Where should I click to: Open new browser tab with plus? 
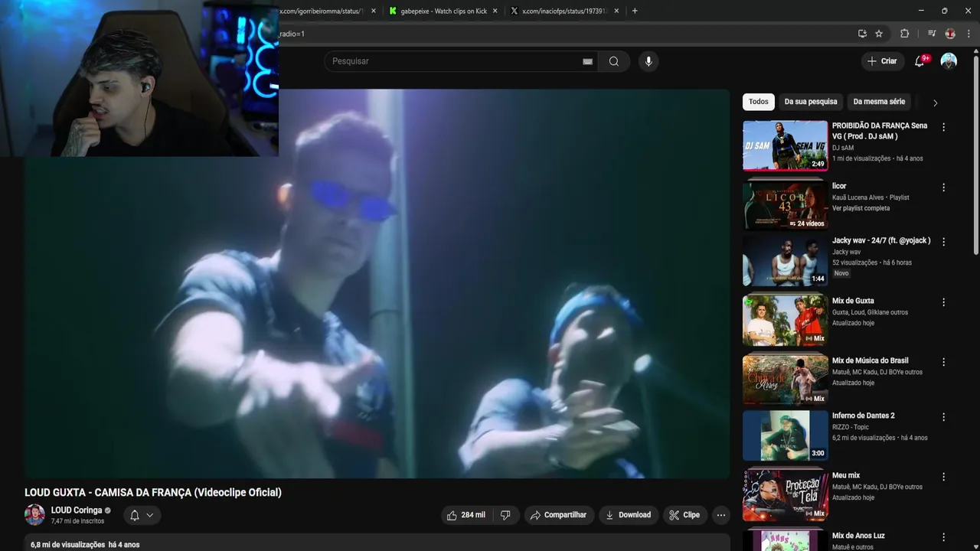(635, 11)
